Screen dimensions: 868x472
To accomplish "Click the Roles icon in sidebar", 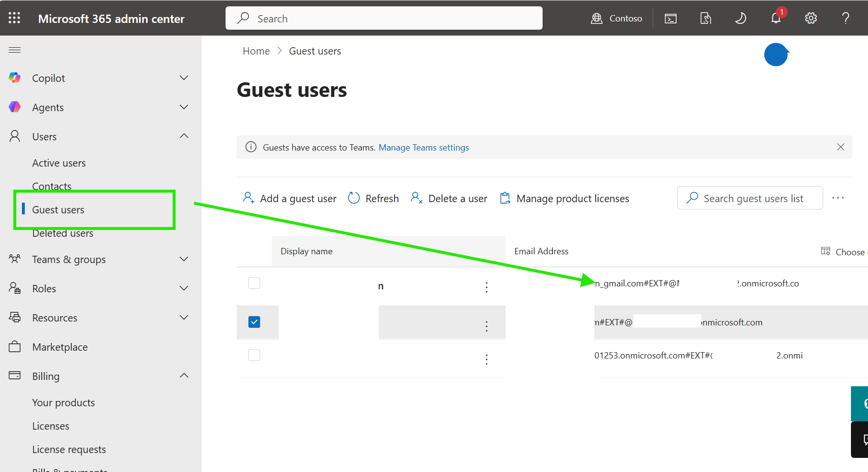I will (x=15, y=288).
